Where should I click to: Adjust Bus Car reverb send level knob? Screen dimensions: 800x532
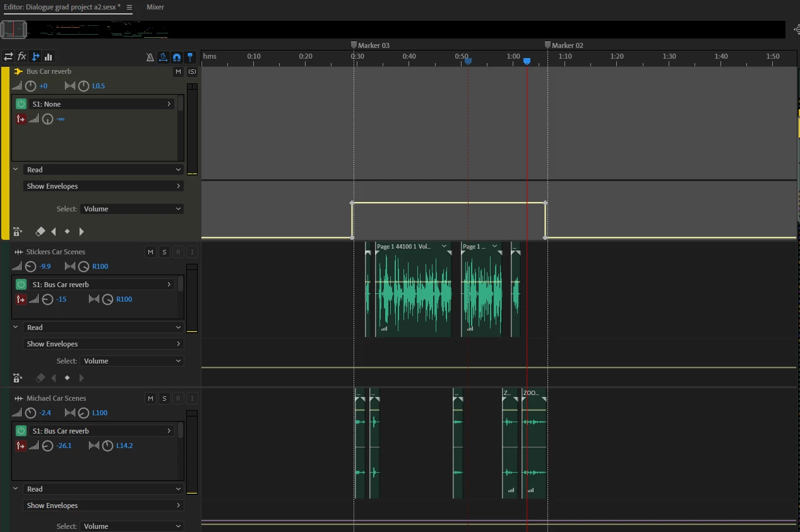(x=47, y=119)
